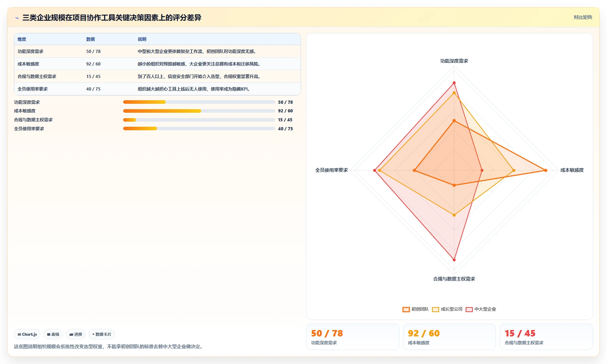Viewport: 607px width, 364px height.
Task: Click the 全员使用率要求 progress bar
Action: pos(199,128)
